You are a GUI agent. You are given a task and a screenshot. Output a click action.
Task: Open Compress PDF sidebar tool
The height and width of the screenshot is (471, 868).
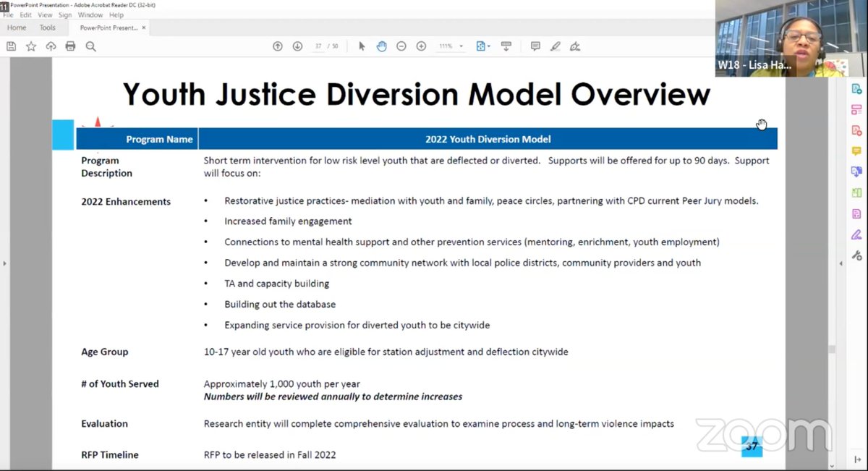[856, 193]
